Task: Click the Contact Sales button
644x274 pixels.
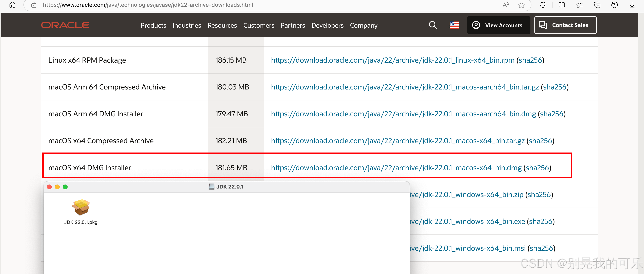Action: (x=565, y=25)
